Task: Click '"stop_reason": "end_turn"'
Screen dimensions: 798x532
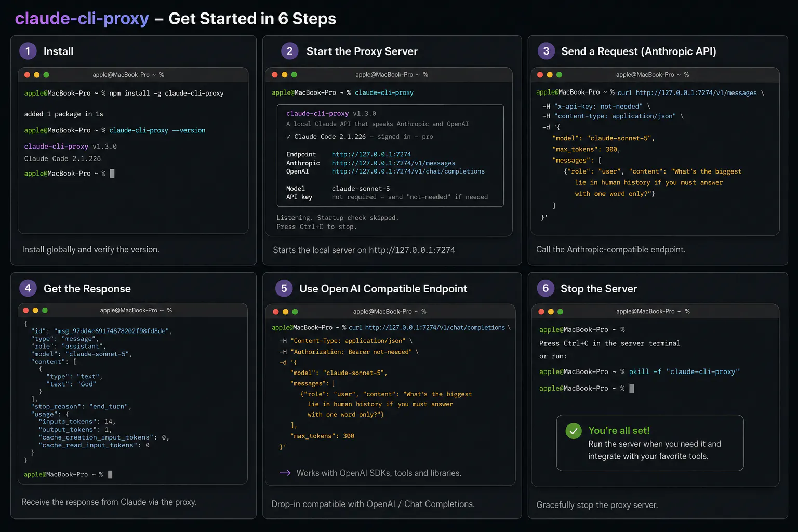Action: (81, 407)
